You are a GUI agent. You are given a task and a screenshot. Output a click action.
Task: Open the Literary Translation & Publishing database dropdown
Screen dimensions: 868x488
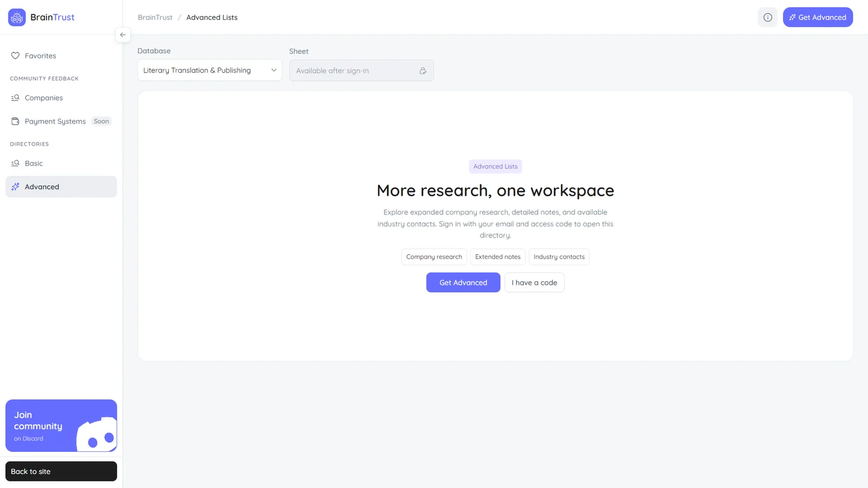pyautogui.click(x=210, y=70)
